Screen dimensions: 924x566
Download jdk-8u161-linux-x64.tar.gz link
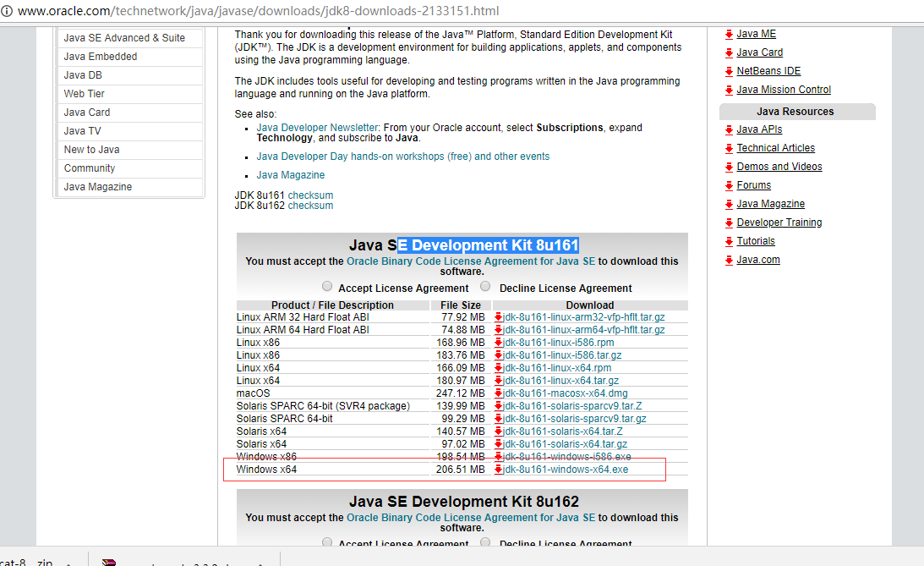pos(561,381)
